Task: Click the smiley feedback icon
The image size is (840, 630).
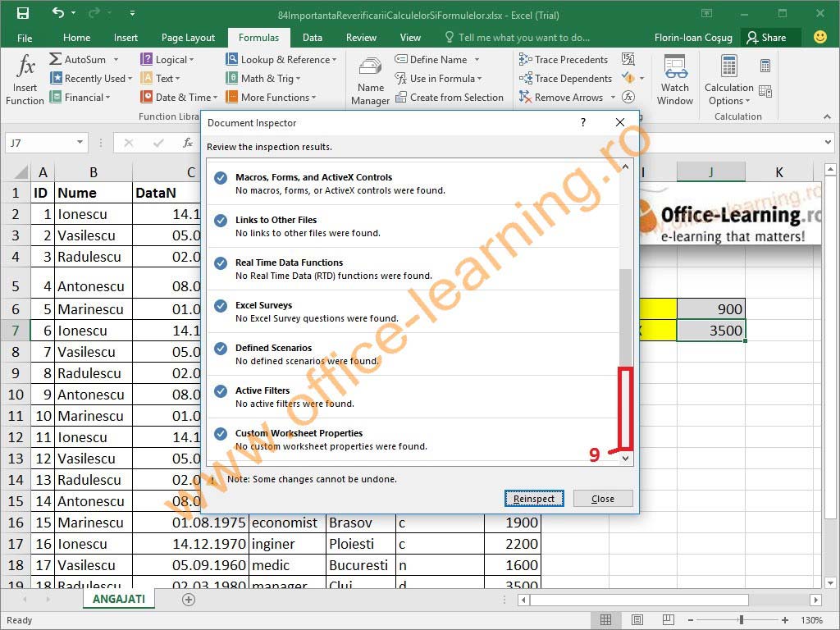Action: click(x=819, y=37)
